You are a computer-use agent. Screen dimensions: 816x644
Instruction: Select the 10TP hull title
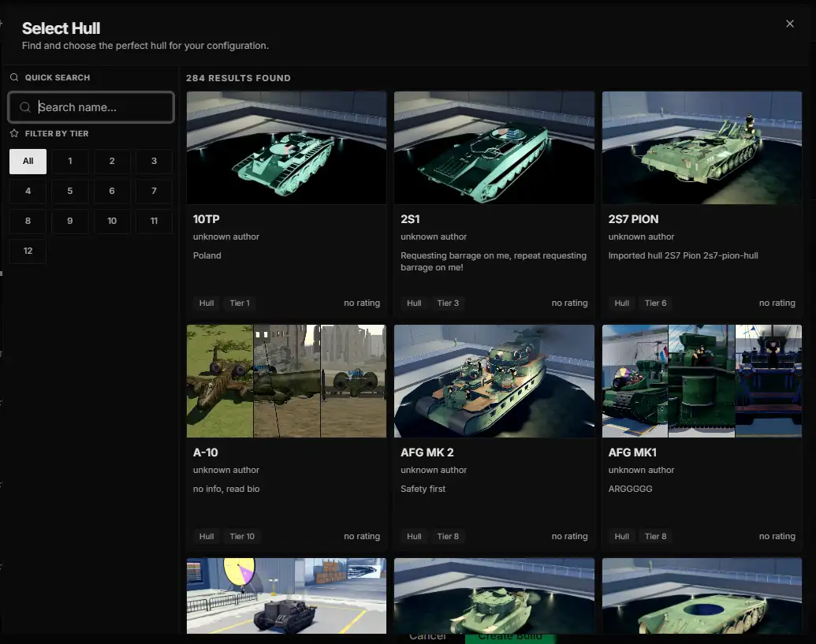[x=206, y=219]
